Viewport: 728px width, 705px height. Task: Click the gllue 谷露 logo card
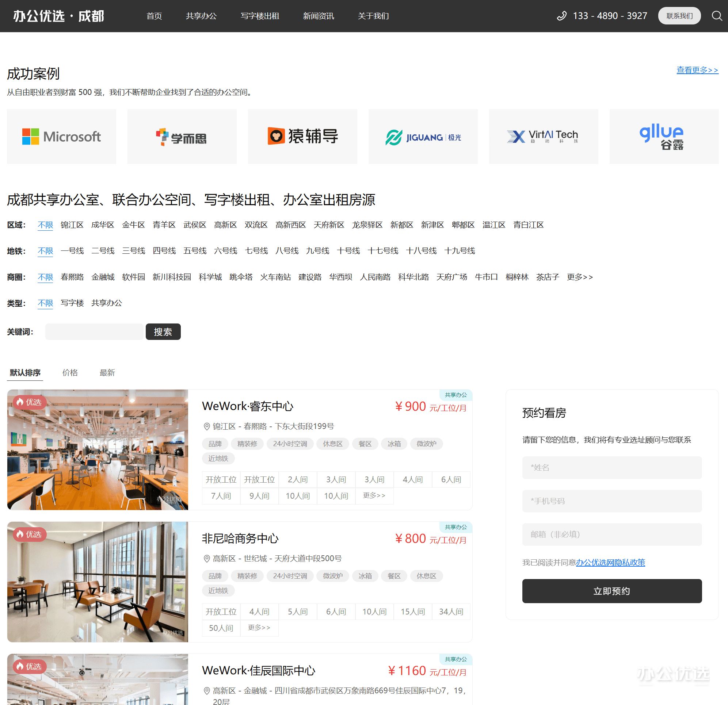(664, 137)
